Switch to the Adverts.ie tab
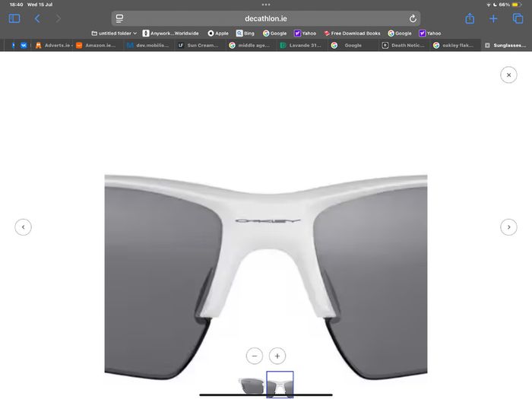Viewport: 532px width, 399px height. pyautogui.click(x=53, y=45)
